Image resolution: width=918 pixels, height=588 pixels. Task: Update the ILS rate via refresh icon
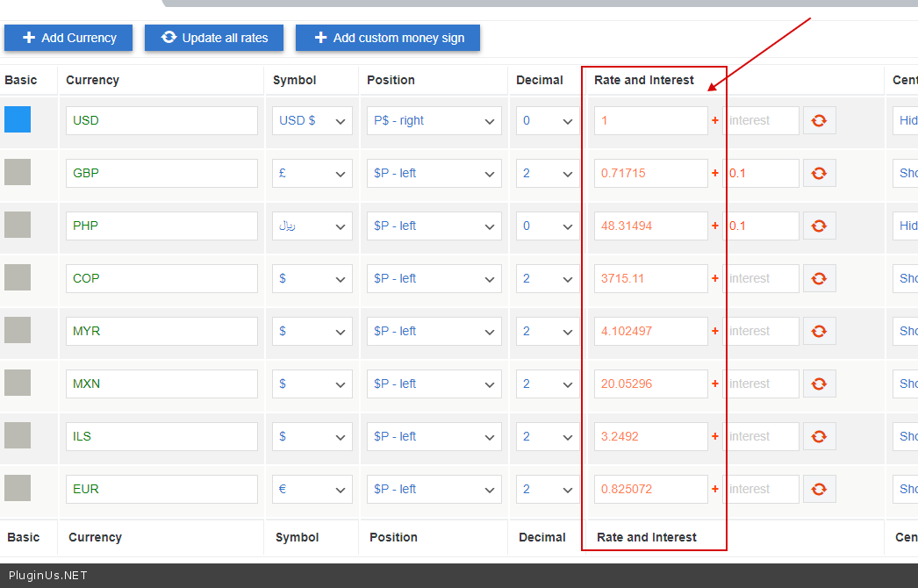pyautogui.click(x=819, y=436)
